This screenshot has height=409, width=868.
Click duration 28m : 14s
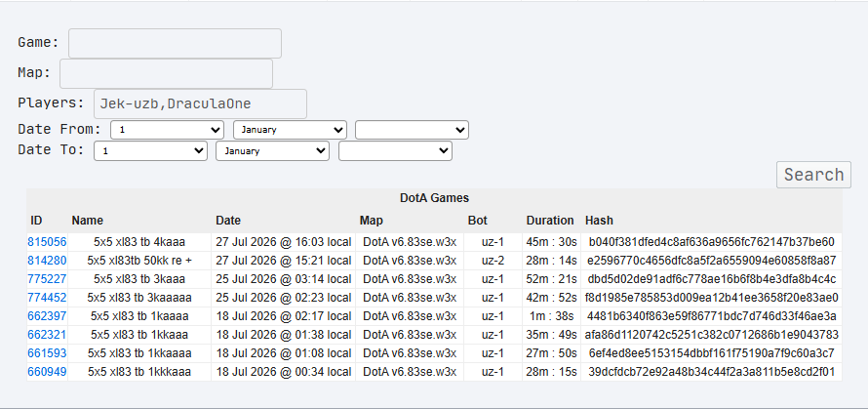click(551, 261)
